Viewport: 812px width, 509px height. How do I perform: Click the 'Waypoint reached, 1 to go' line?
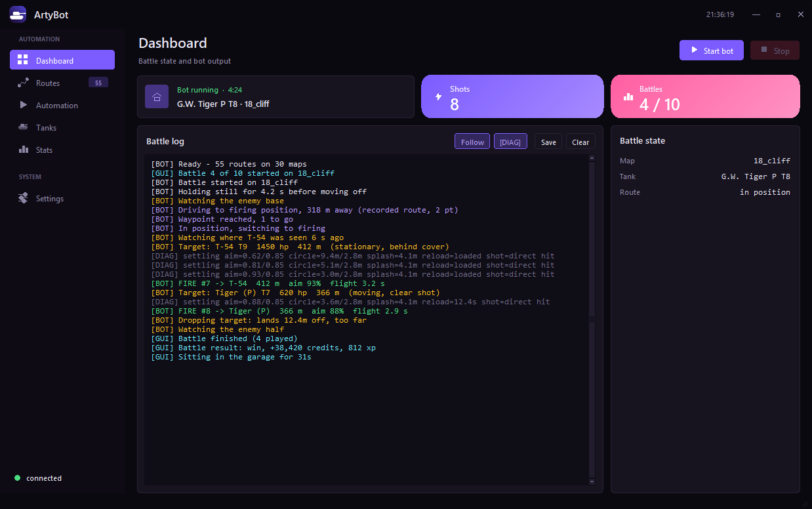tap(222, 219)
